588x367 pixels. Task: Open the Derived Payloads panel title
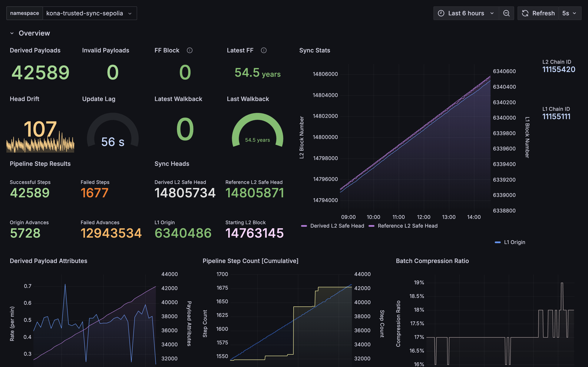pos(35,50)
